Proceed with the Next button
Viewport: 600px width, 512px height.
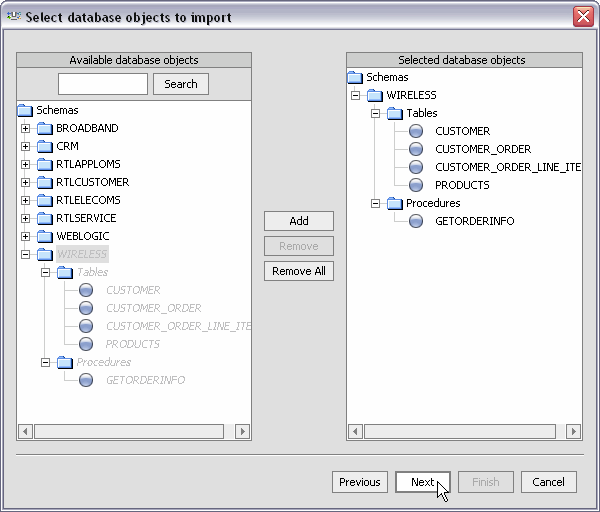point(423,482)
